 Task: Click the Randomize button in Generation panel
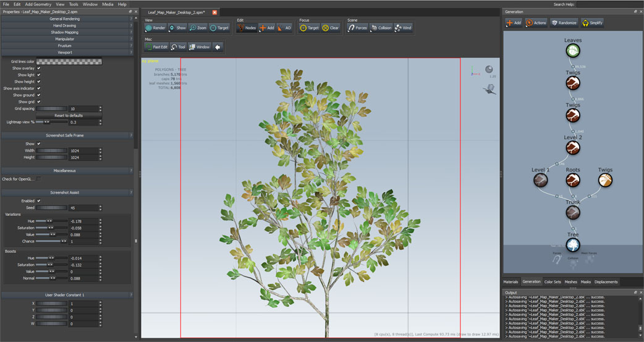coord(564,23)
